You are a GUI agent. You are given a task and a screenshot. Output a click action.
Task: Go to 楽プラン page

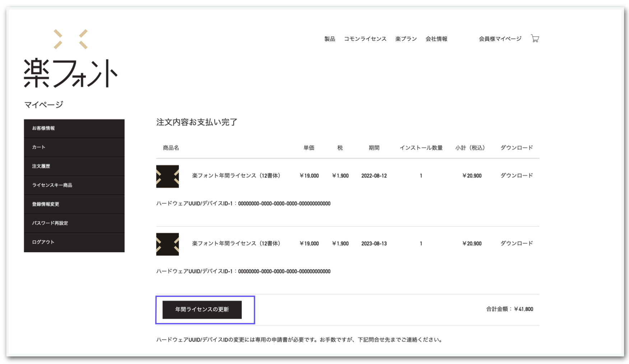click(x=406, y=39)
